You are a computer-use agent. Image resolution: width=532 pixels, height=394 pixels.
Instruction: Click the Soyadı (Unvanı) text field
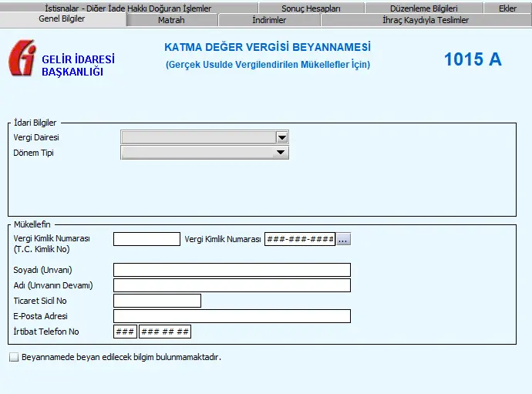coord(232,270)
